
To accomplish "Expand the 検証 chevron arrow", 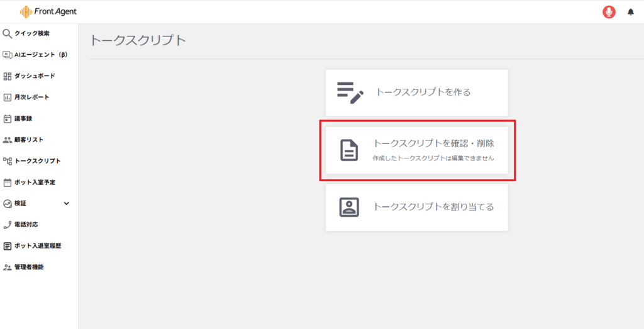I will pyautogui.click(x=67, y=203).
